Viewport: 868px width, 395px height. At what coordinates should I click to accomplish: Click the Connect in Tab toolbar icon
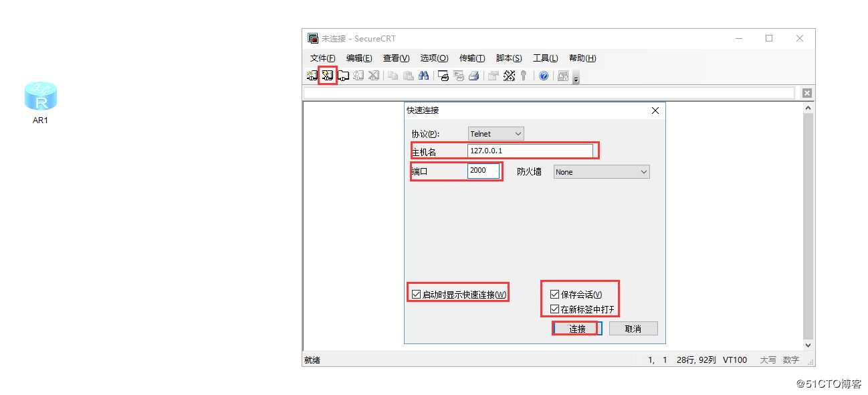[343, 76]
